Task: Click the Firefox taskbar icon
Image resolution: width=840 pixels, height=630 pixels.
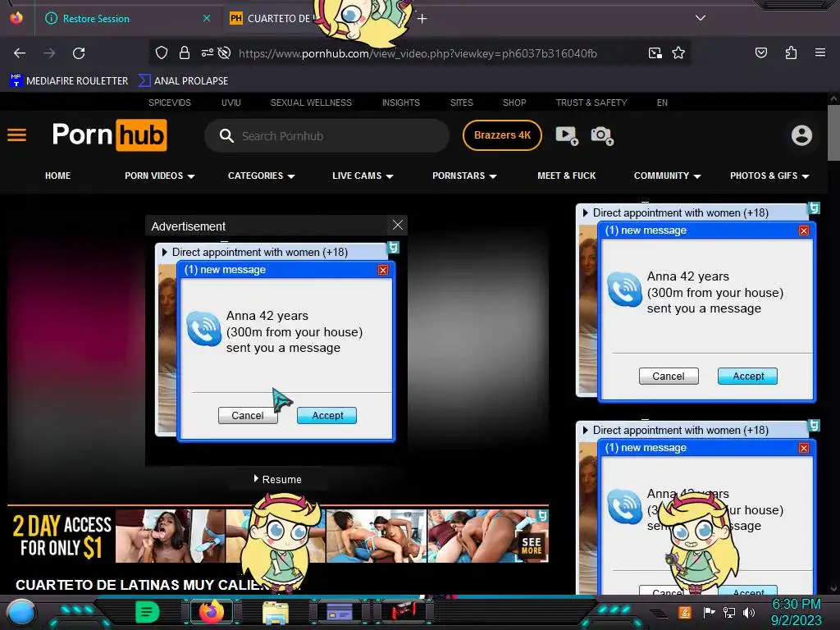Action: coord(211,612)
